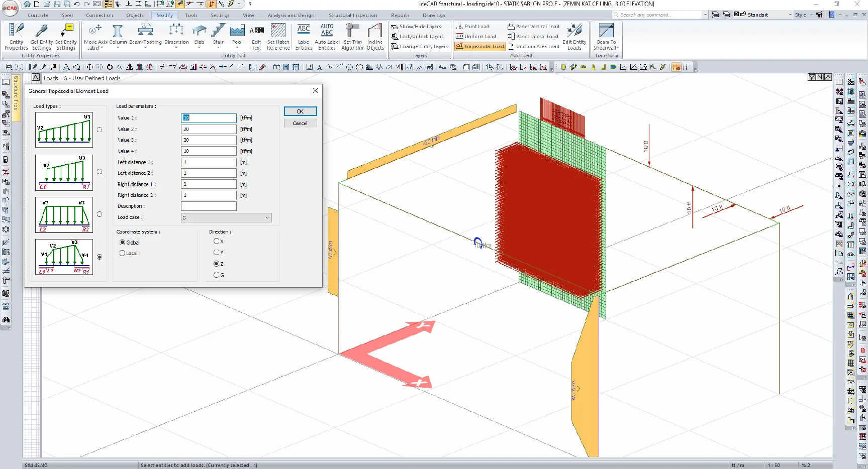868x469 pixels.
Task: Select the Column tool in ribbon
Action: [x=118, y=37]
